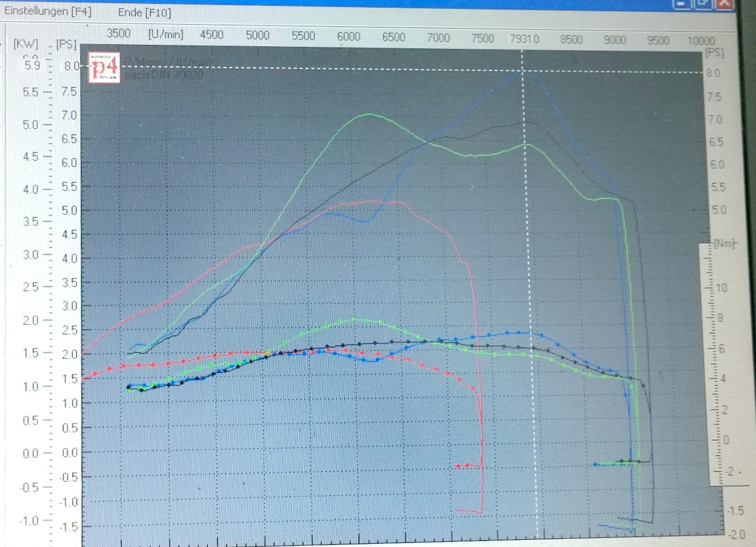This screenshot has height=547, width=756.
Task: Click the [Nm] torque scale label
Action: click(x=724, y=244)
